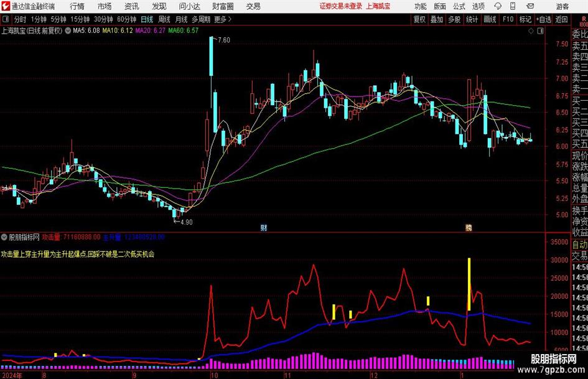Open the mobile phone icon
Screen dimensions: 588x379
click(513, 6)
